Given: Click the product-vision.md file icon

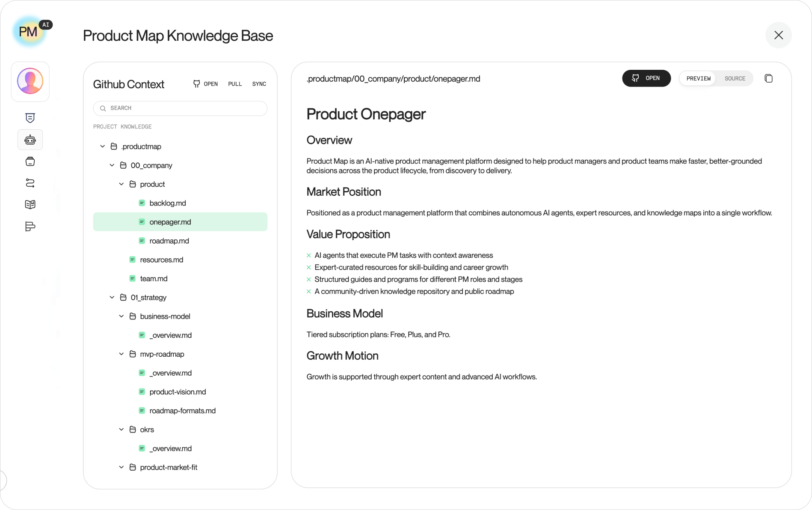Looking at the screenshot, I should click(142, 392).
